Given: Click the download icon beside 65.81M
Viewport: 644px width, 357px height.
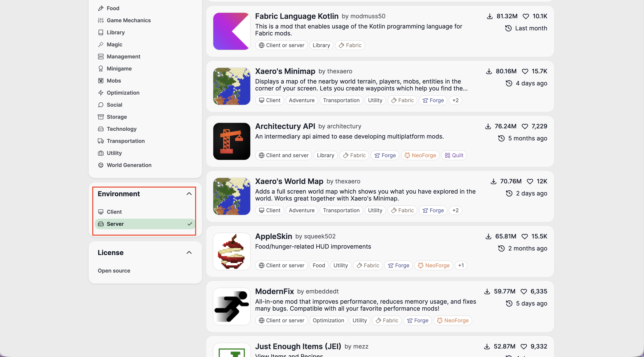Looking at the screenshot, I should (x=488, y=236).
